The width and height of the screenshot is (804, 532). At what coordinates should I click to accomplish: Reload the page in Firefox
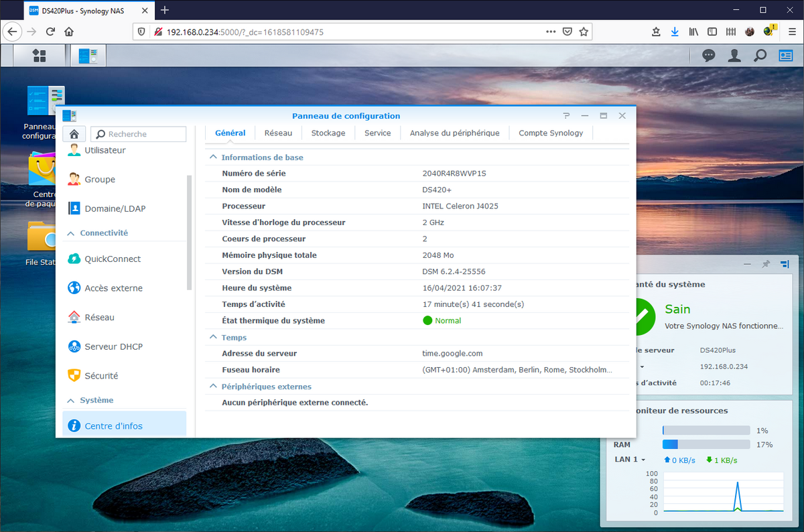pyautogui.click(x=50, y=31)
